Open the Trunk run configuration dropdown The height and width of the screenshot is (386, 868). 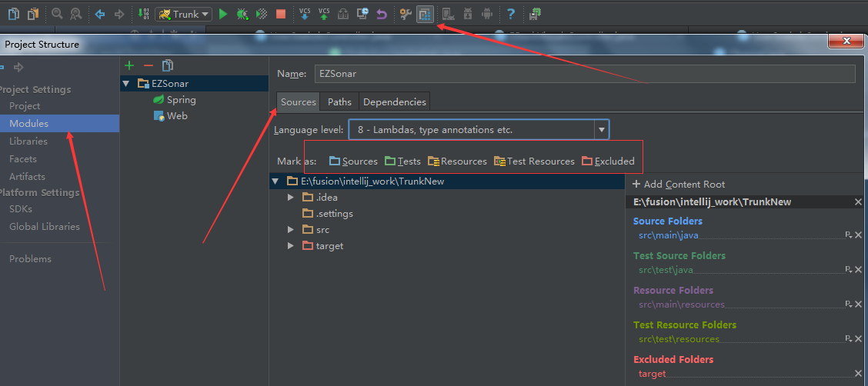pyautogui.click(x=183, y=14)
